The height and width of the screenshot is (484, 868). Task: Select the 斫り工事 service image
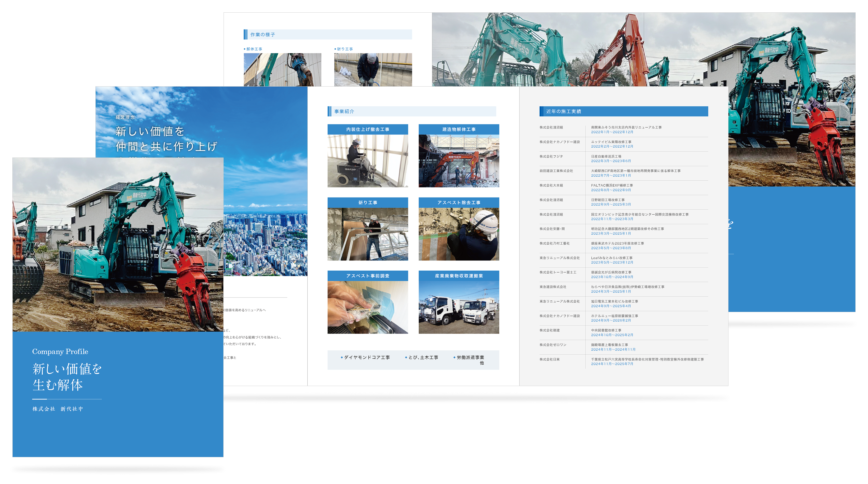click(368, 234)
